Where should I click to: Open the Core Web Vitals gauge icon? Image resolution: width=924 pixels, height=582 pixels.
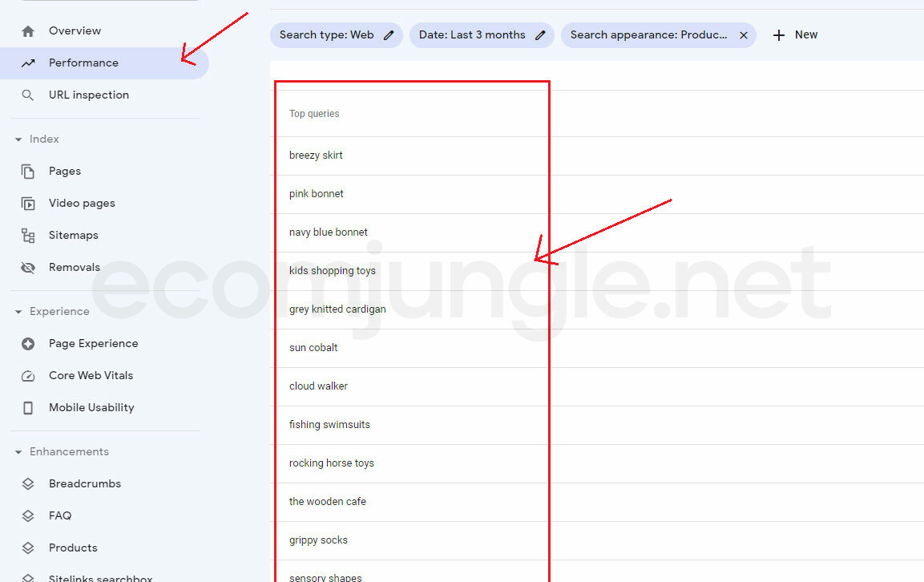28,376
